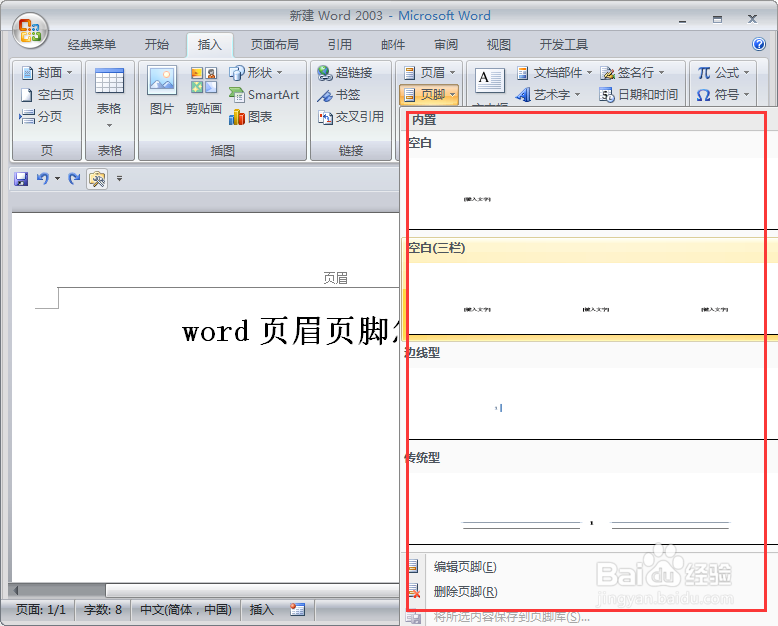Insert a cover page via 封面
This screenshot has height=626, width=778.
47,73
